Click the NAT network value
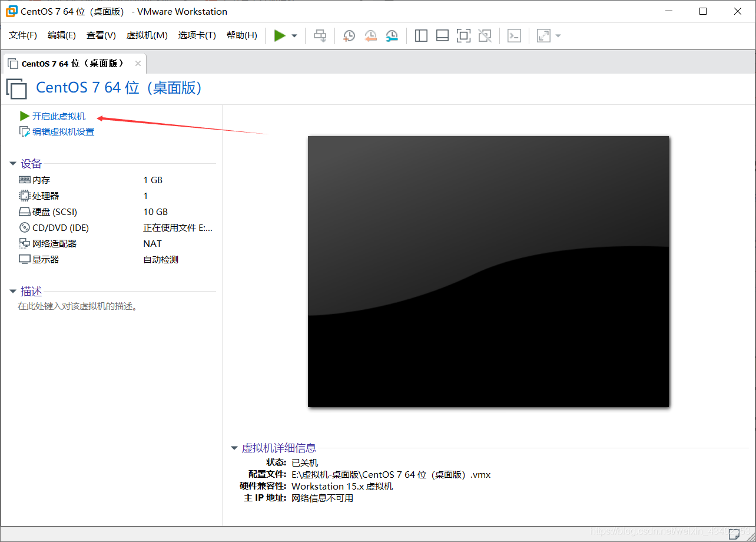This screenshot has height=542, width=756. pos(152,244)
